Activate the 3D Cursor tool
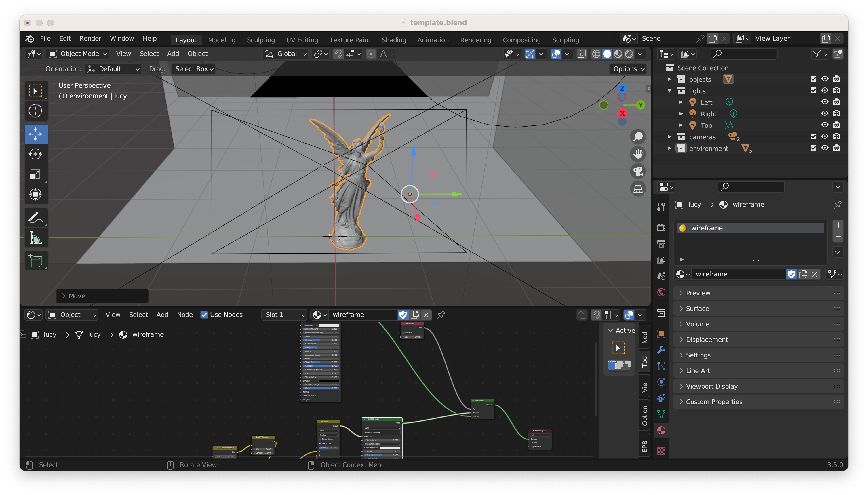Viewport: 868px width, 495px height. [36, 111]
